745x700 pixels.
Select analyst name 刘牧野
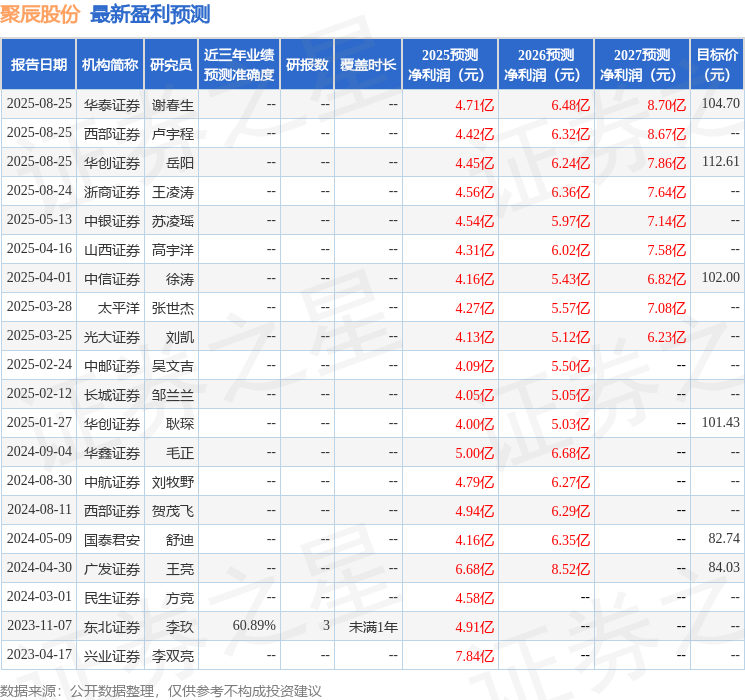[173, 482]
